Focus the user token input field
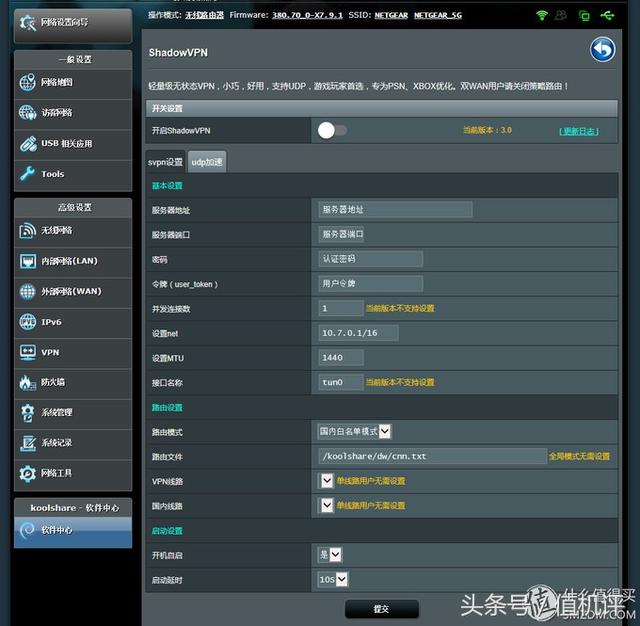The width and height of the screenshot is (640, 626). click(371, 284)
